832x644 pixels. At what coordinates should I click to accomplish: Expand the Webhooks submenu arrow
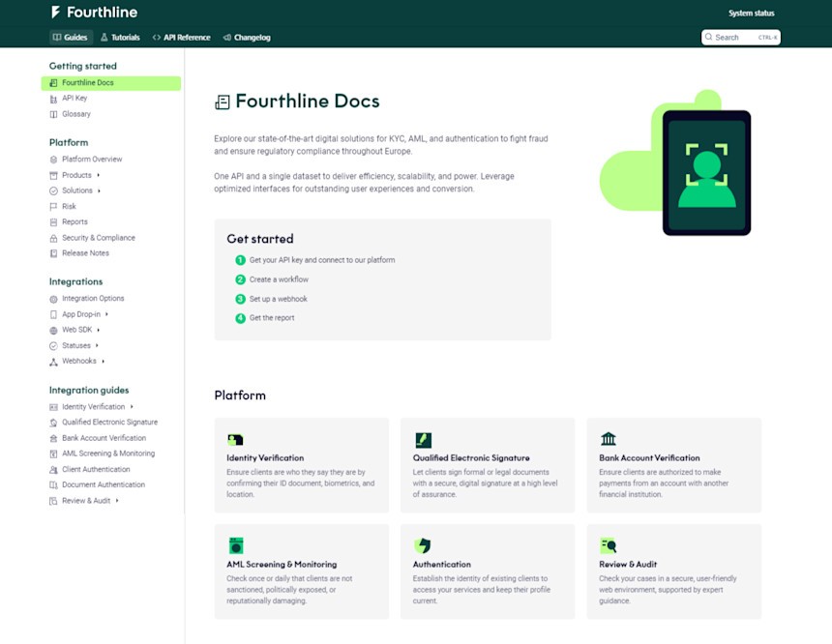tap(103, 362)
